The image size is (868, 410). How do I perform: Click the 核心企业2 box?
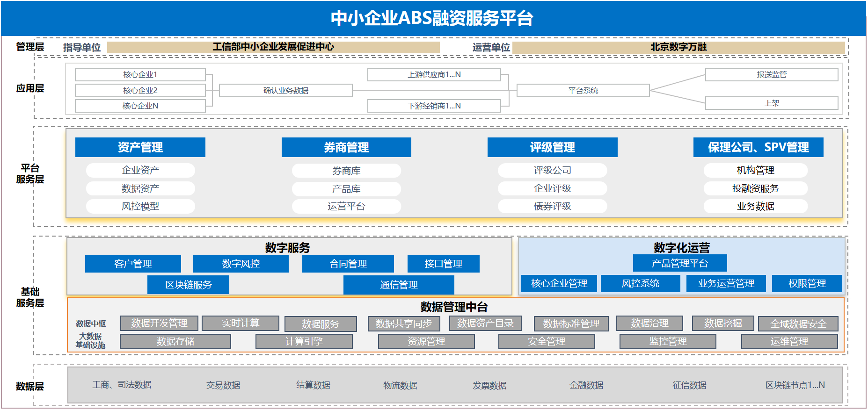point(140,90)
